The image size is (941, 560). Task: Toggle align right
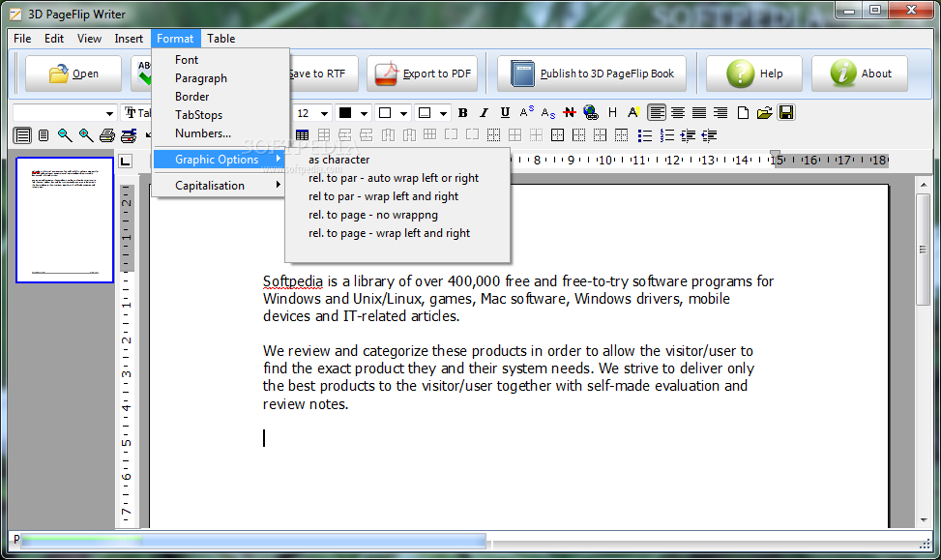click(x=720, y=113)
